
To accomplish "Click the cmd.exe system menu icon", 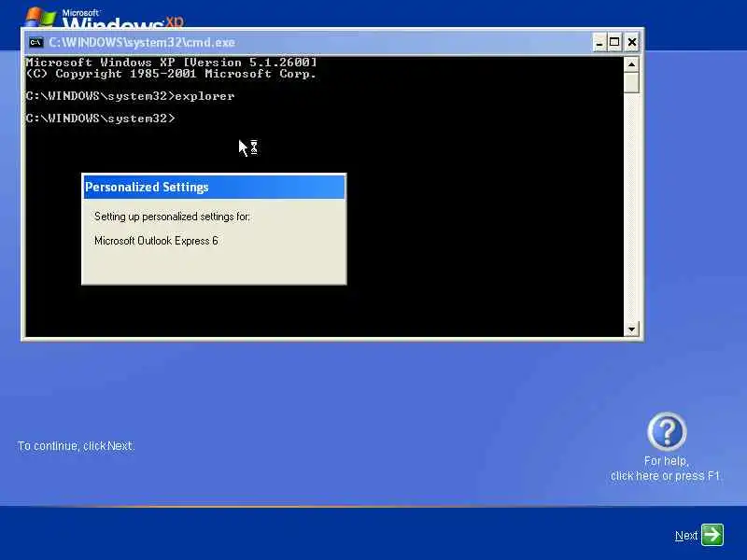I will [x=35, y=42].
